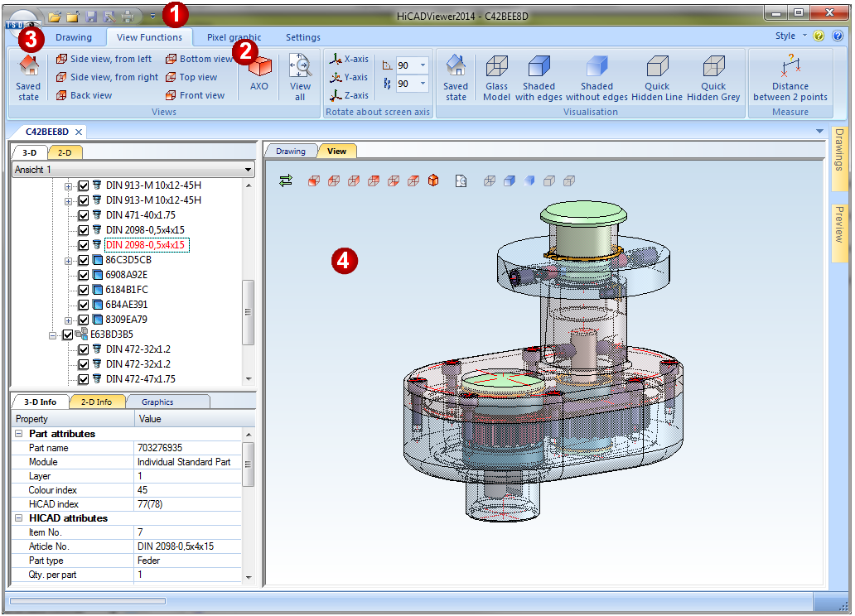Close the C42BEE8D document tab
The image size is (855, 616).
(x=79, y=132)
